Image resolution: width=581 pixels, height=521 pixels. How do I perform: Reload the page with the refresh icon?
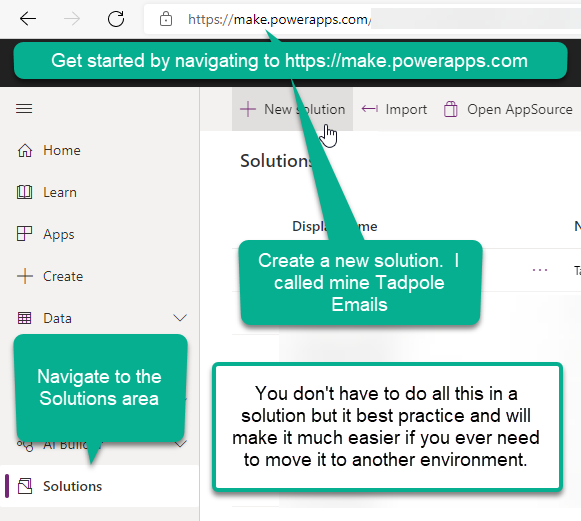116,19
